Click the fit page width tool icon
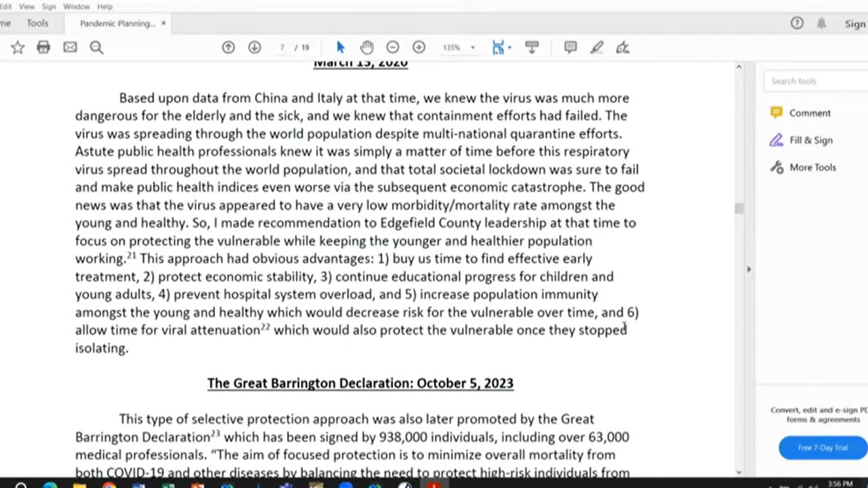868x488 pixels. pos(498,47)
